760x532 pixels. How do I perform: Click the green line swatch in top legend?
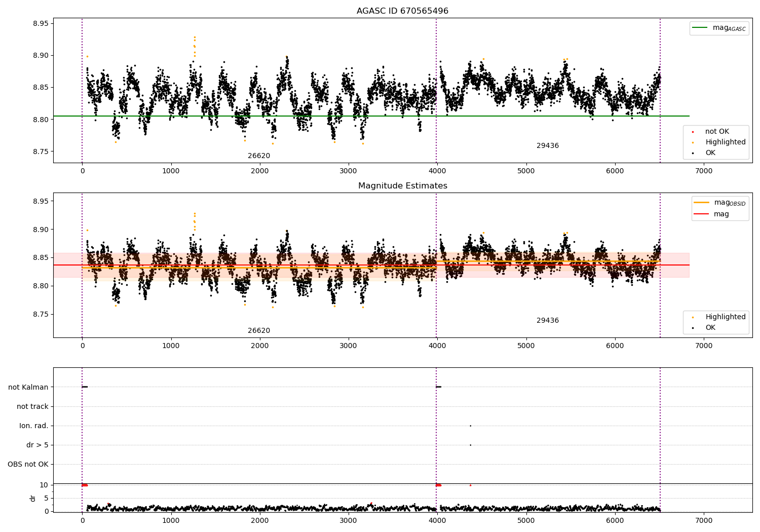(x=700, y=28)
